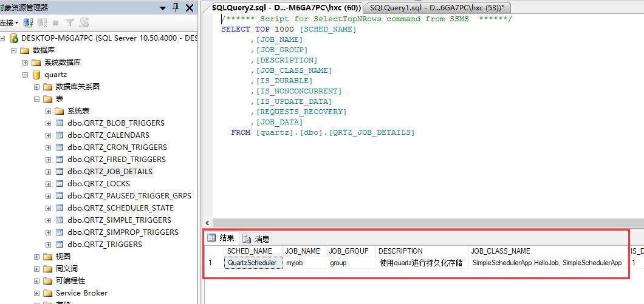Screen dimensions: 644x304
Task: Click the 表 folder icon
Action: (48, 99)
